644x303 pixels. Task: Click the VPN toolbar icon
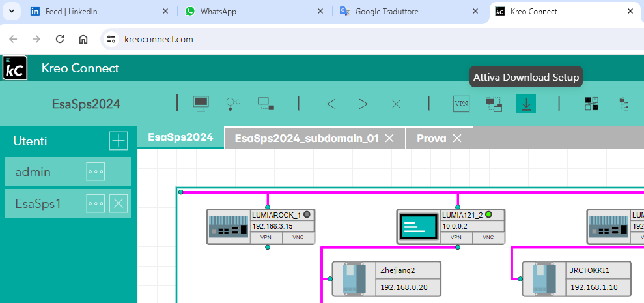pyautogui.click(x=461, y=104)
